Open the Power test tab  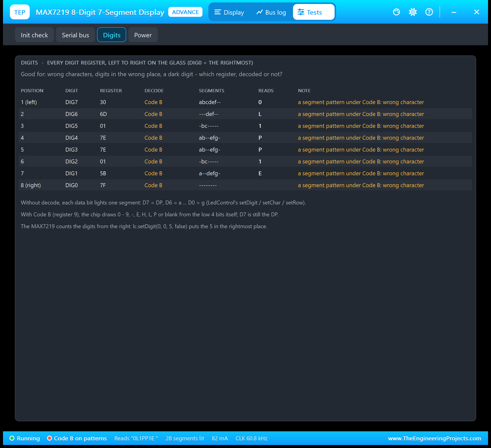(143, 35)
